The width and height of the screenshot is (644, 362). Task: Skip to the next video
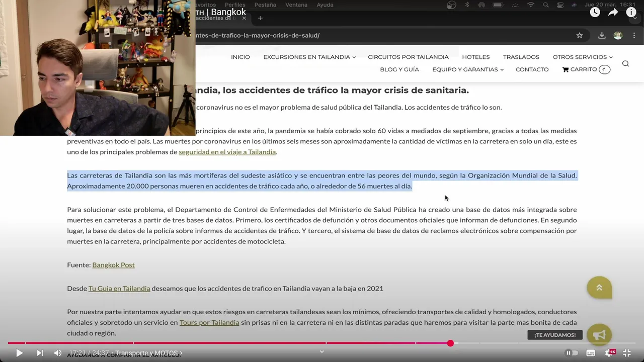(x=40, y=353)
